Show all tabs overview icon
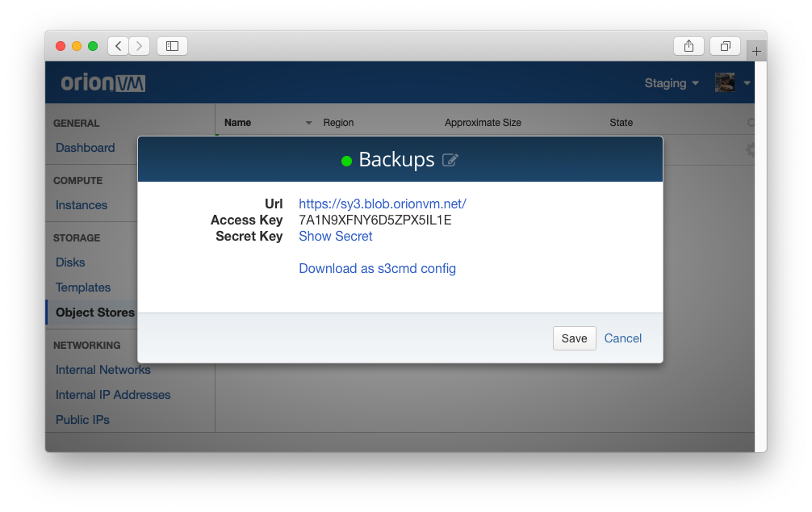 click(725, 46)
